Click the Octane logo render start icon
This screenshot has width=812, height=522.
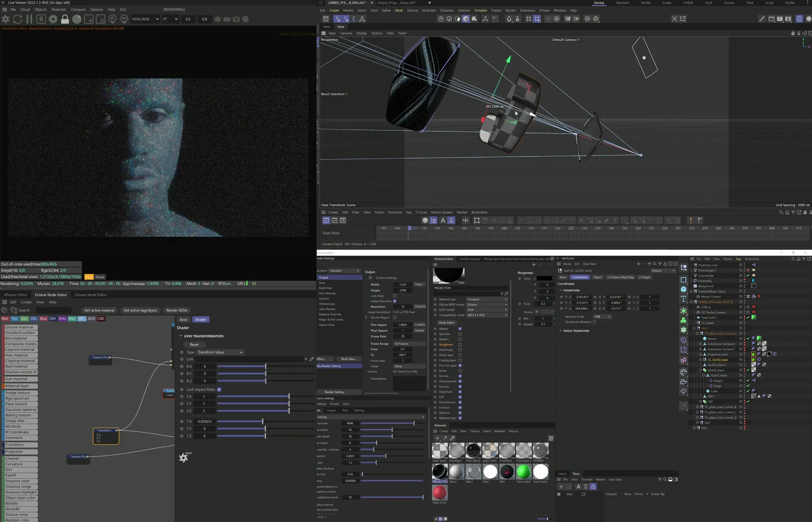tap(5, 19)
